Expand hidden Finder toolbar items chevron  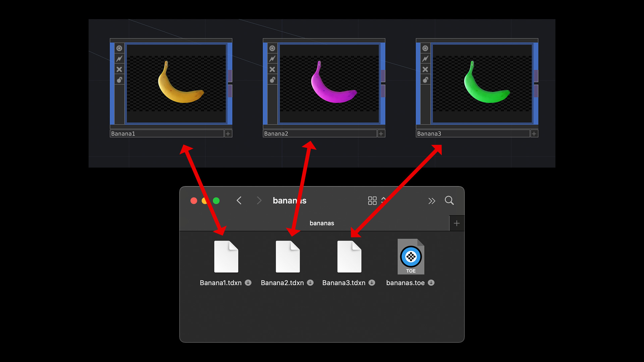(432, 201)
